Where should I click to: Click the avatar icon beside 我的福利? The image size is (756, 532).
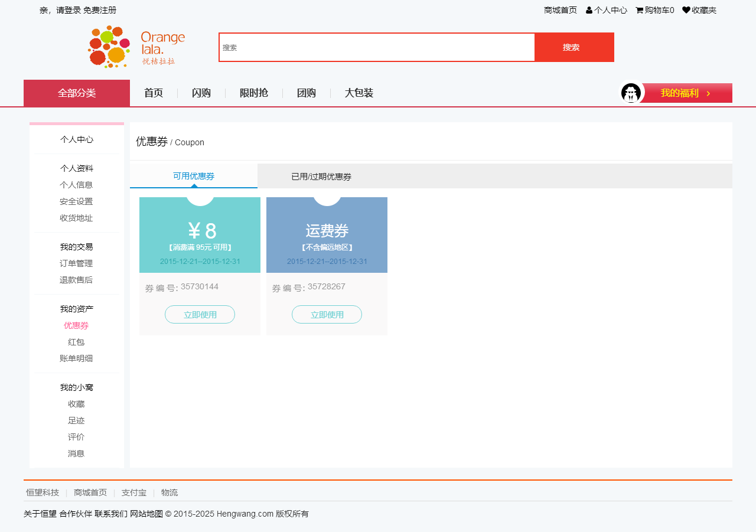pos(631,93)
